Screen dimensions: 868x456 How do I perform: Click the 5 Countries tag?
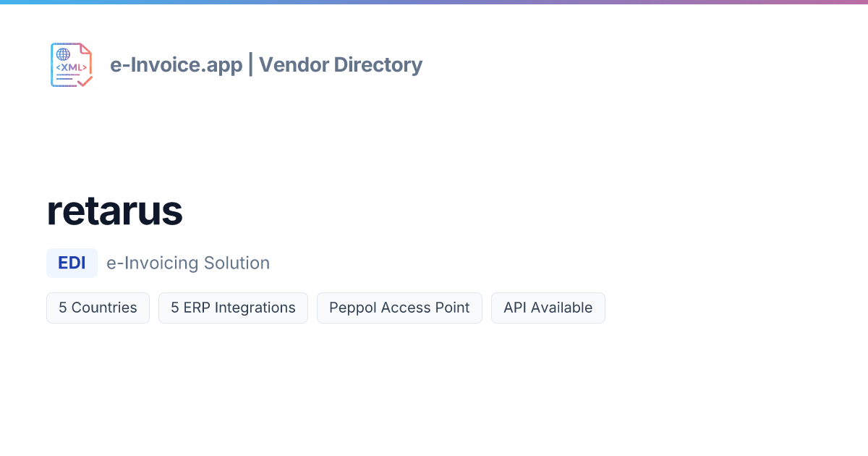pos(98,308)
